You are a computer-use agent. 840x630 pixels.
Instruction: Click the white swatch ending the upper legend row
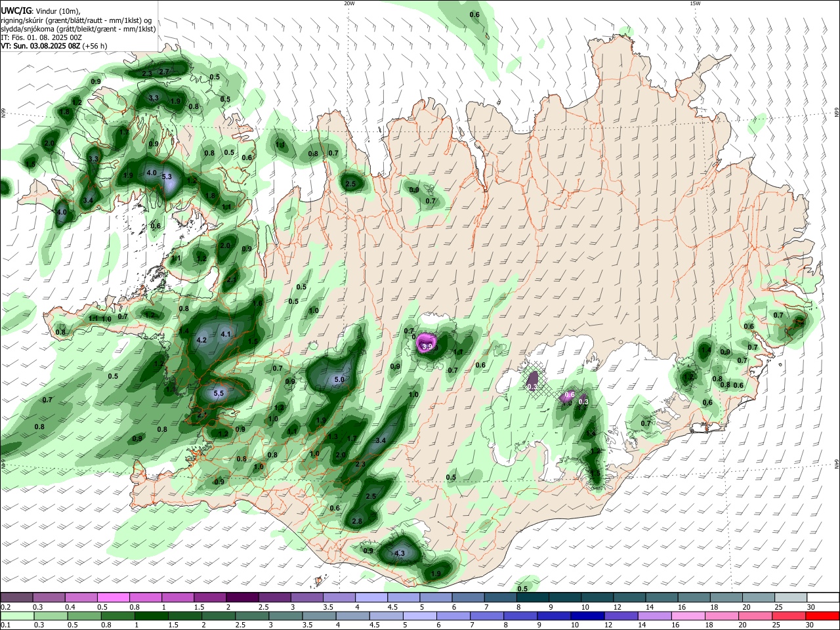click(823, 597)
